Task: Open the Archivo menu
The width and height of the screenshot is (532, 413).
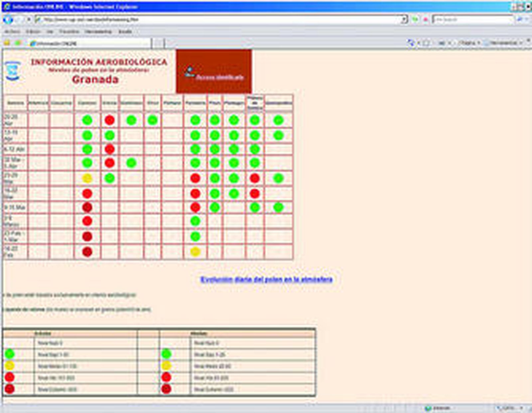Action: tap(12, 32)
